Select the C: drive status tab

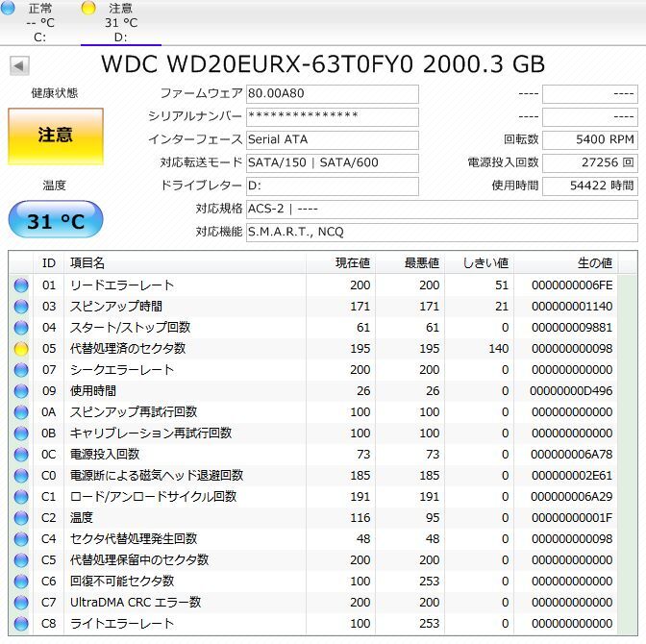40,22
